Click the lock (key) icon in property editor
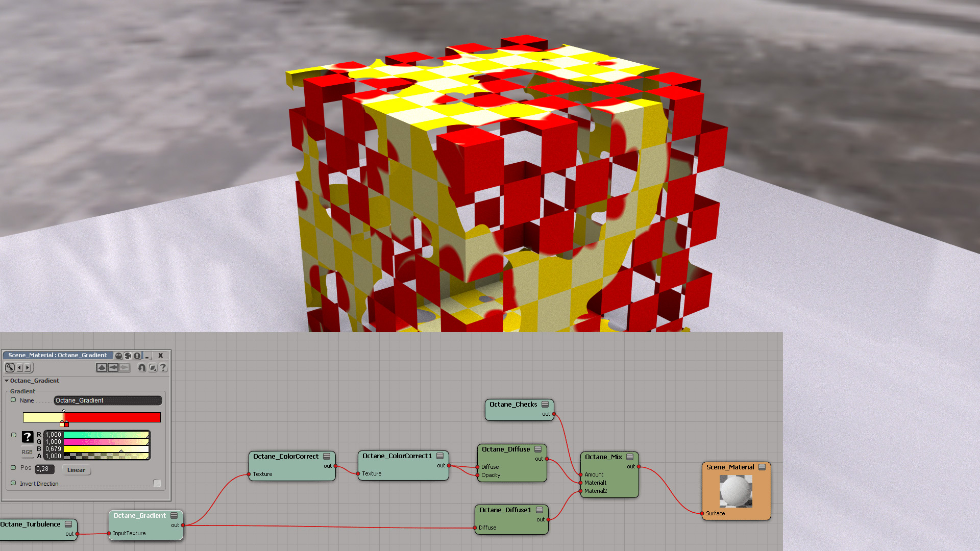This screenshot has height=551, width=980. pos(10,367)
